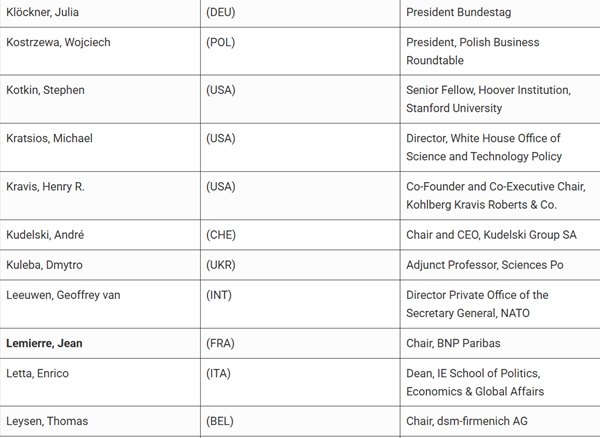Click Adjunct Professor, Sciences Po text
Image resolution: width=600 pixels, height=438 pixels.
pos(485,265)
